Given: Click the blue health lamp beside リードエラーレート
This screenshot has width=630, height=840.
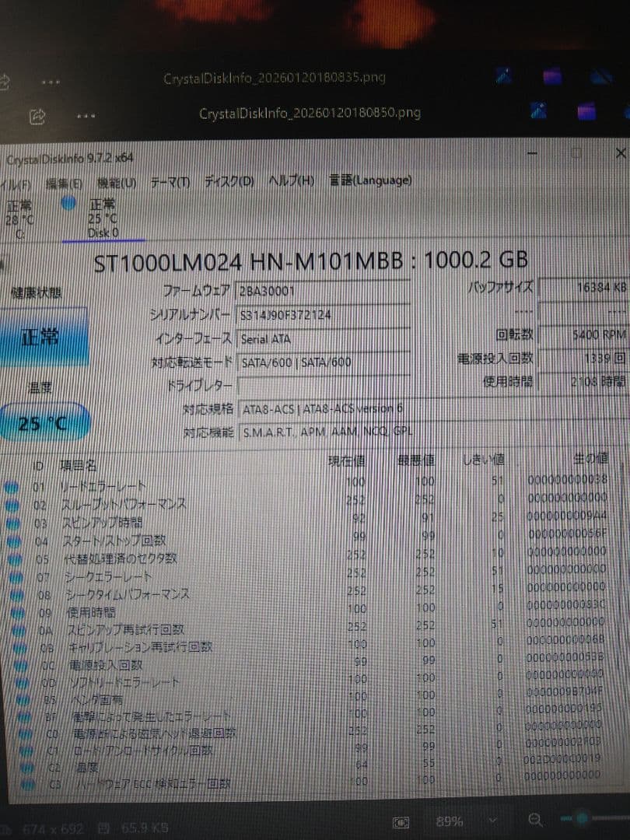Looking at the screenshot, I should tap(11, 488).
